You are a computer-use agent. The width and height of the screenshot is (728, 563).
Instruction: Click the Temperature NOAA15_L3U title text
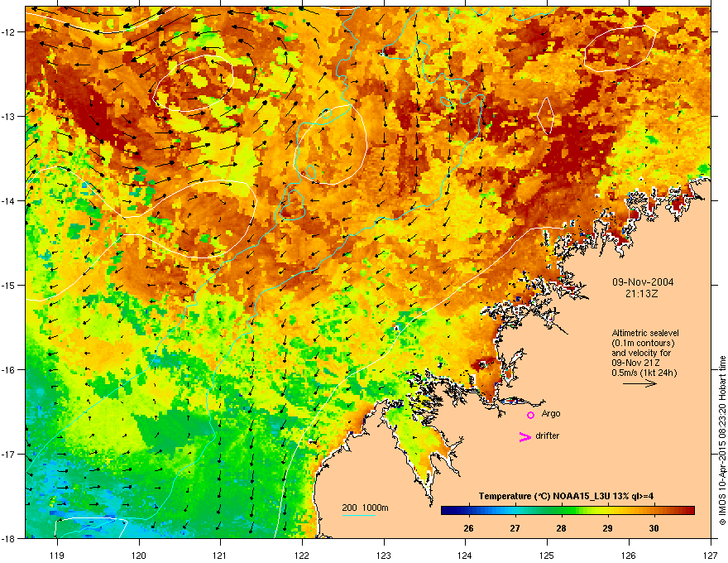(566, 496)
